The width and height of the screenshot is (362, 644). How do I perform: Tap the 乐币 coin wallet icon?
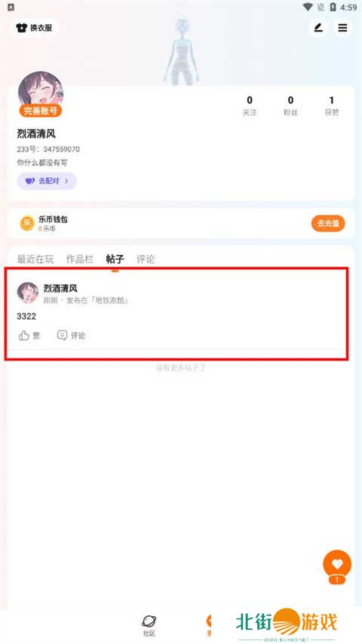pos(27,223)
